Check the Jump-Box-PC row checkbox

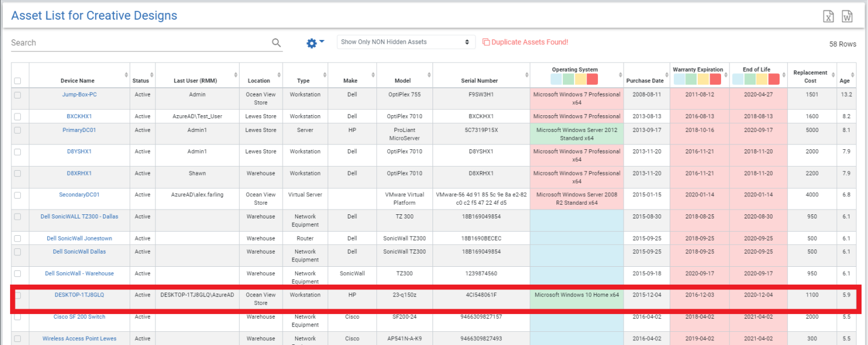(x=17, y=95)
